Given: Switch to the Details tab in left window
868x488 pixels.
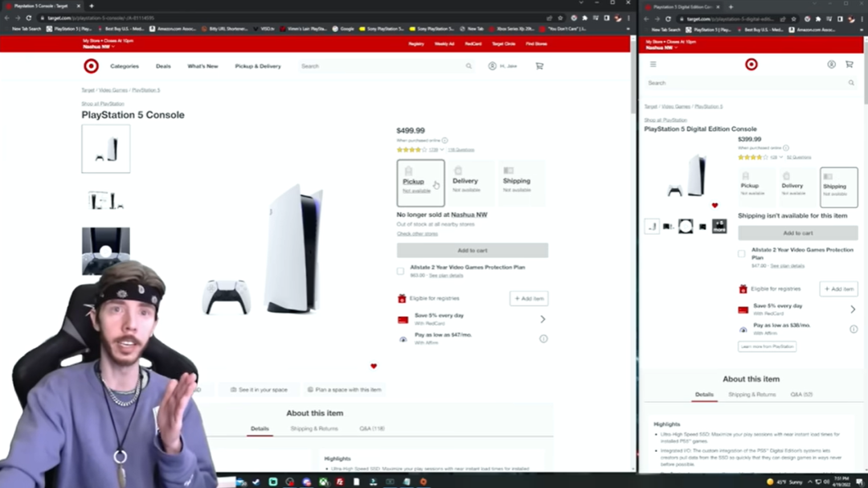Looking at the screenshot, I should (260, 429).
